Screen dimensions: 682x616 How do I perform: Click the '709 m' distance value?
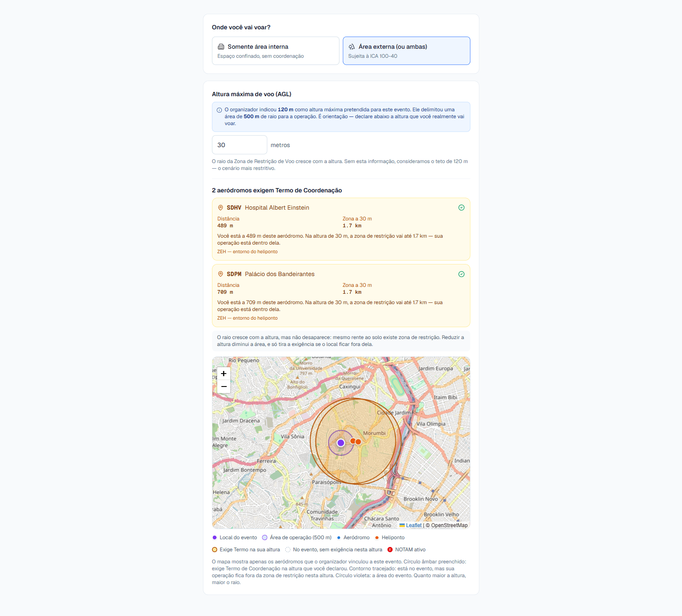pos(225,292)
